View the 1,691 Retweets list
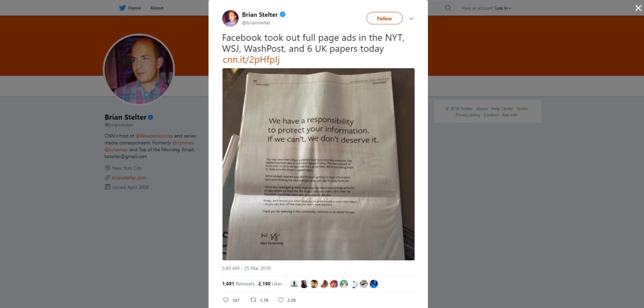This screenshot has width=644, height=308. (238, 284)
